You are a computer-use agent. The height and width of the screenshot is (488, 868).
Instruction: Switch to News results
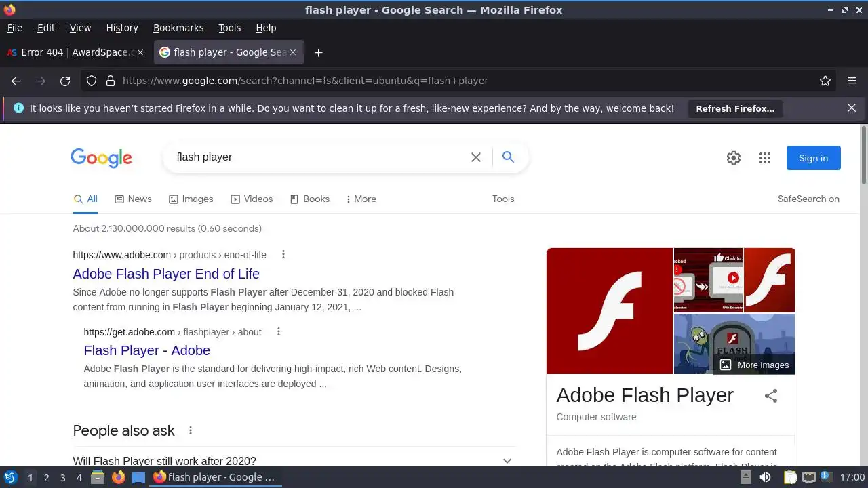tap(133, 199)
